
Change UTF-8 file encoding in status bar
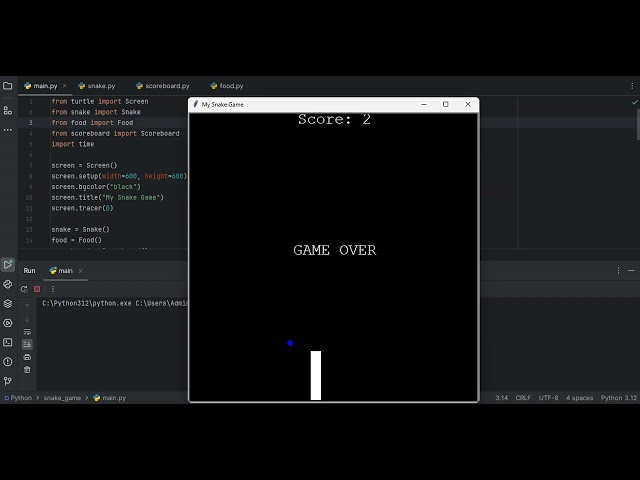click(548, 398)
